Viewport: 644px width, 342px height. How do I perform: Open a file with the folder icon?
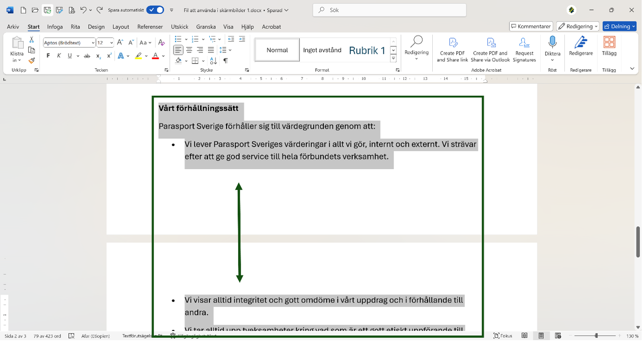pos(35,10)
